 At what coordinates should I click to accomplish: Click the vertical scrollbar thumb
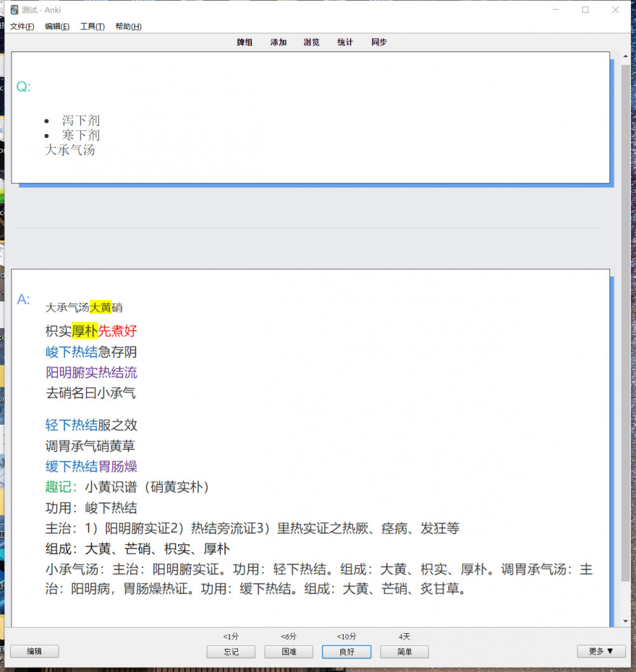click(x=626, y=322)
